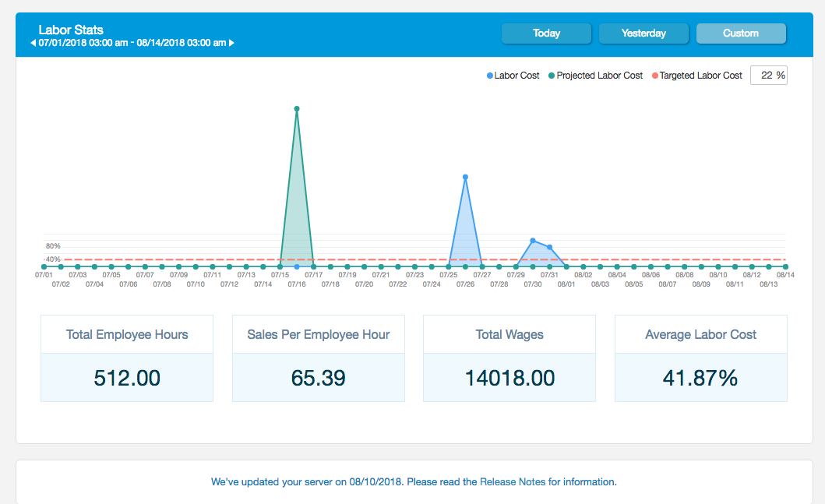Image resolution: width=825 pixels, height=504 pixels.
Task: Open the Release Notes link
Action: tap(513, 482)
